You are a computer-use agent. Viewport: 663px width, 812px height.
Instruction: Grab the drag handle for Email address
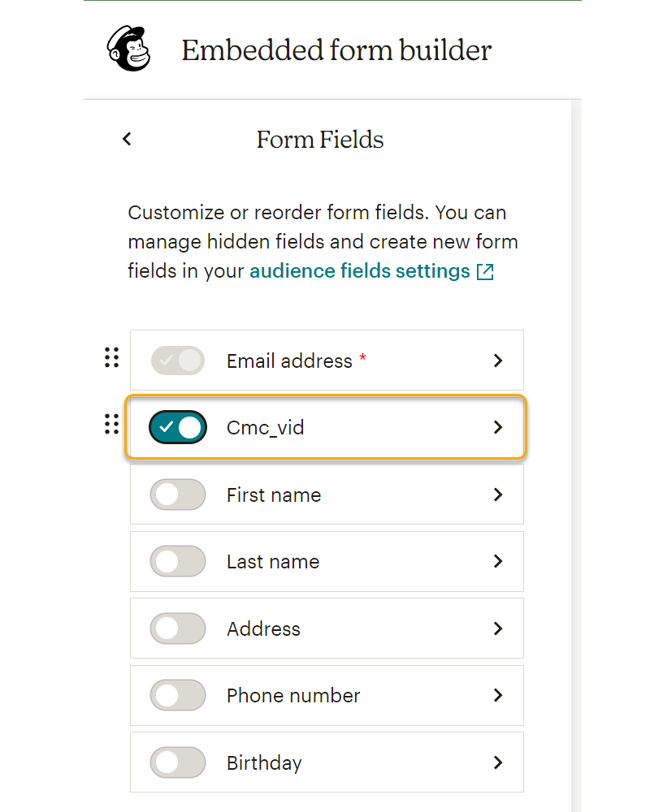[112, 357]
